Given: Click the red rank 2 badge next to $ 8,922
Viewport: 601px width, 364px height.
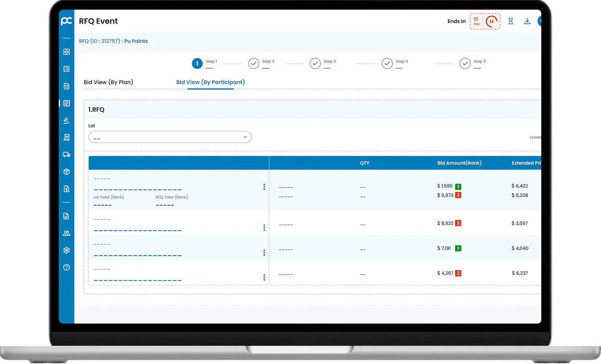Looking at the screenshot, I should point(458,223).
